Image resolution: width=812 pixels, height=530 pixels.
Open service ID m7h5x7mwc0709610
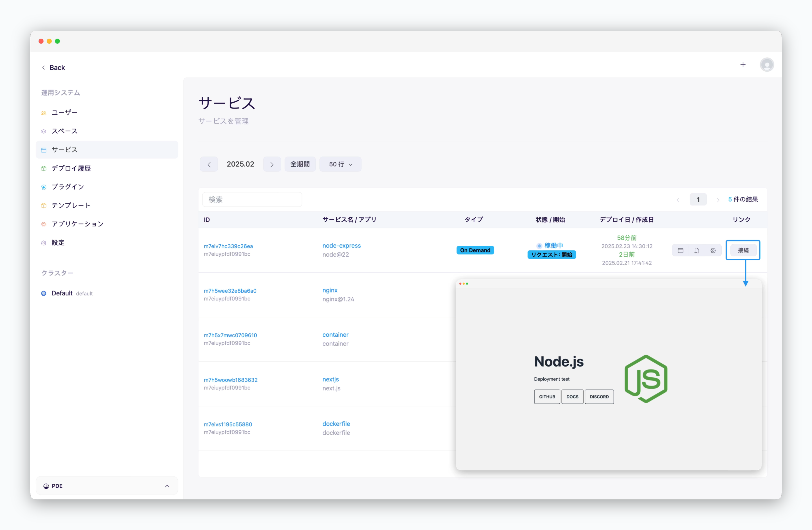[x=230, y=335]
